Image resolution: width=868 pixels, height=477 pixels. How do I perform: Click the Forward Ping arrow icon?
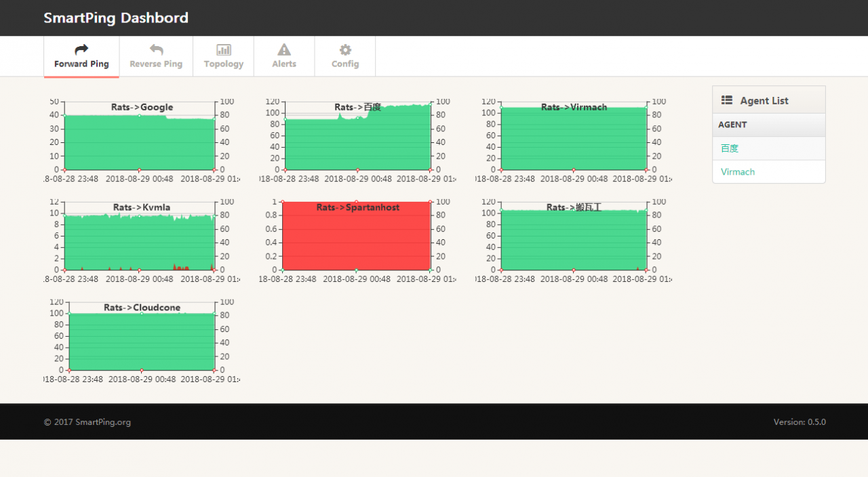click(x=81, y=49)
